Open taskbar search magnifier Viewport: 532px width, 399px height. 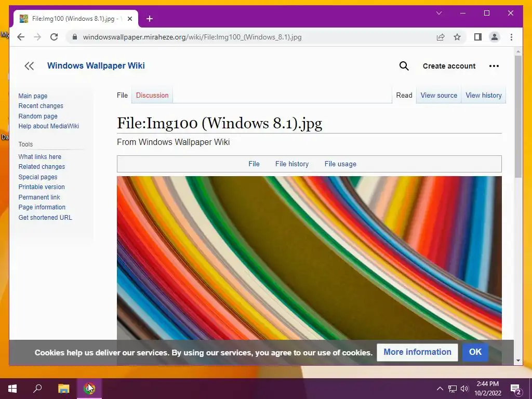[37, 389]
